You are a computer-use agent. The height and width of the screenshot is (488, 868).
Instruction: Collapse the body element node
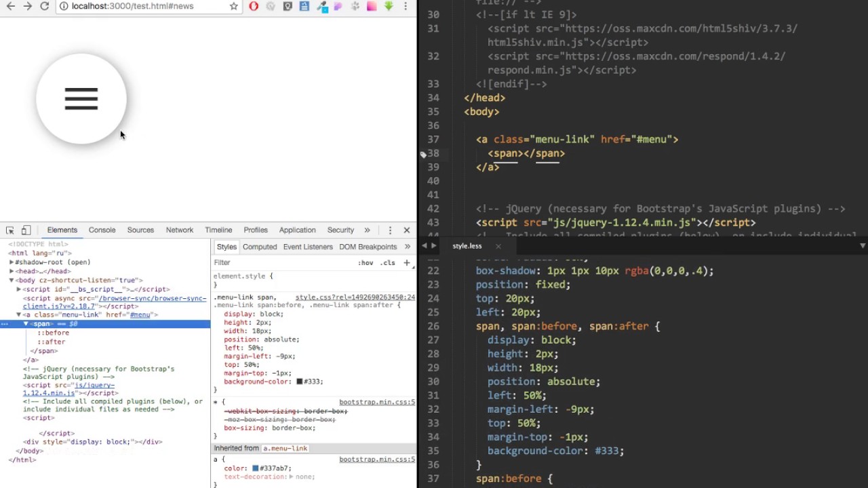(x=12, y=280)
